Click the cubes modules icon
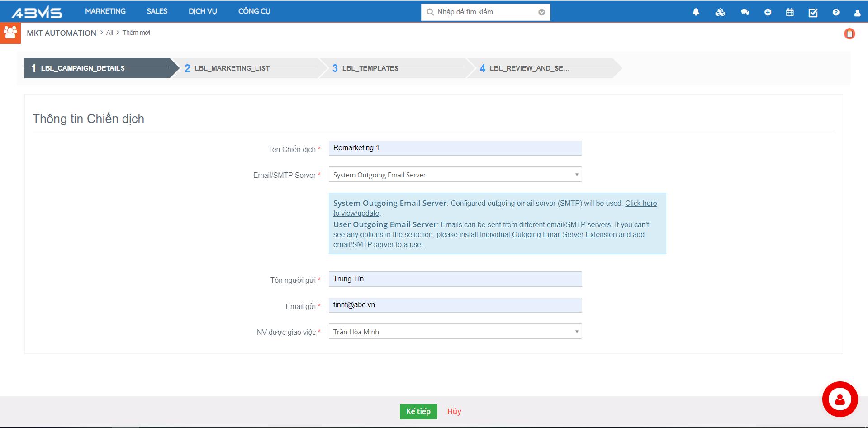The width and height of the screenshot is (868, 428). (x=720, y=12)
